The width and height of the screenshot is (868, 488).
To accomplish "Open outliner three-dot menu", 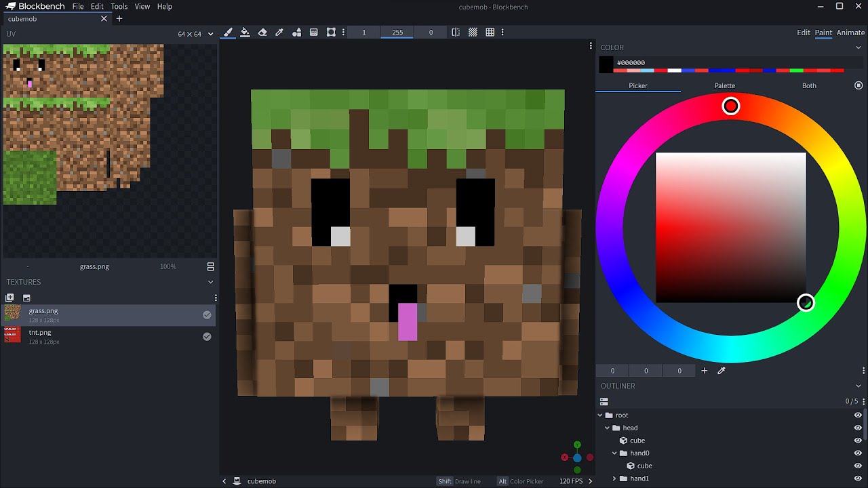I will click(x=863, y=401).
